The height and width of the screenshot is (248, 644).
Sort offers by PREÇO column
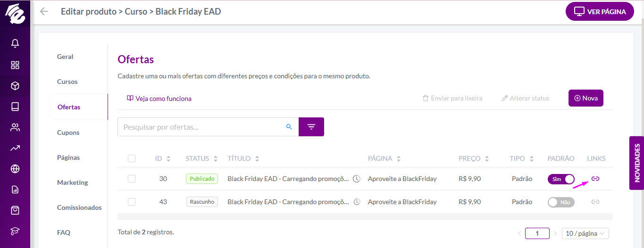(487, 159)
